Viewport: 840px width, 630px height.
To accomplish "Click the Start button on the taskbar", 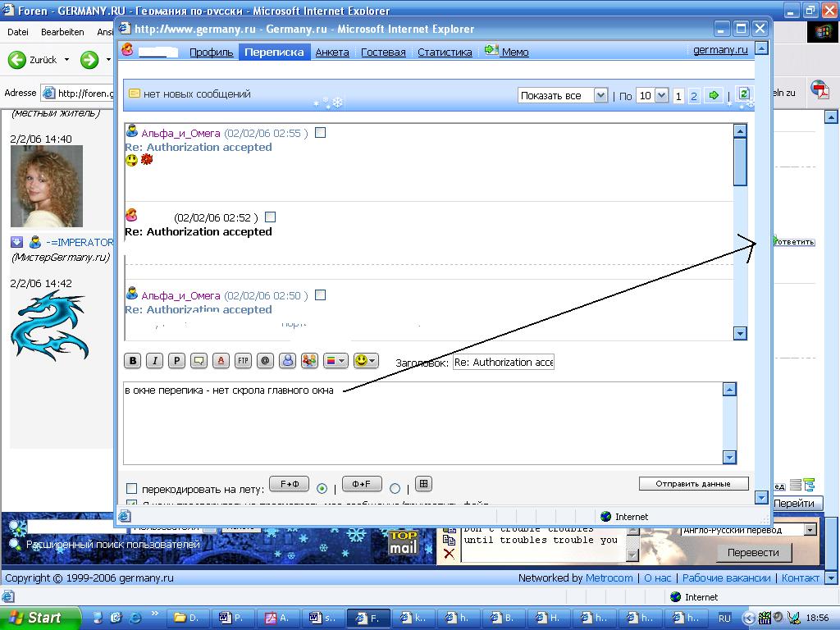I will (x=39, y=618).
